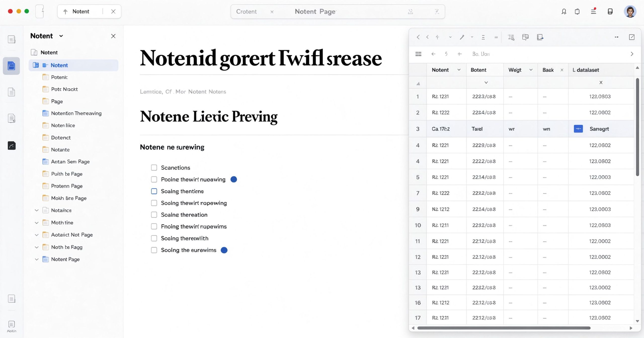Click the pen edit tool in panel toolbar
The width and height of the screenshot is (644, 338).
pyautogui.click(x=462, y=37)
